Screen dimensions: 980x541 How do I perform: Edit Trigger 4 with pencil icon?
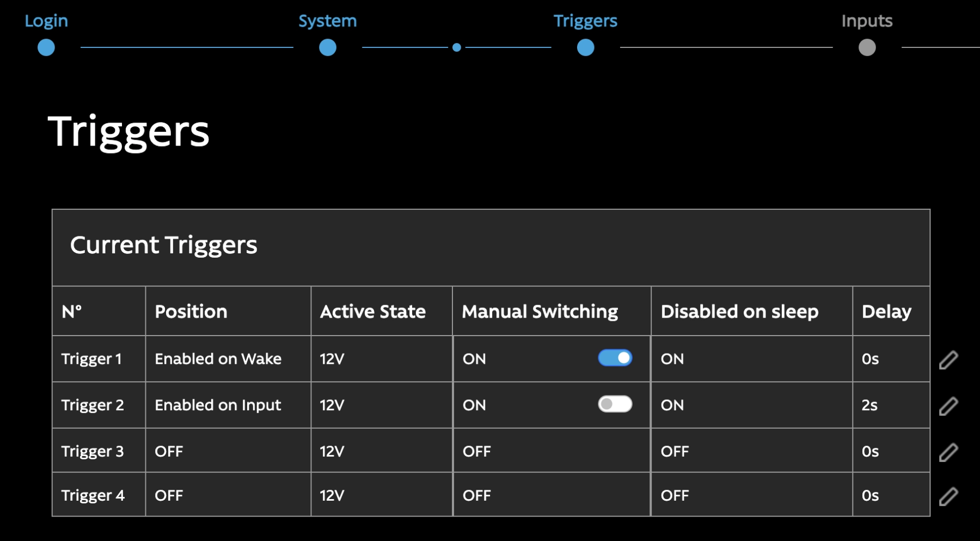pyautogui.click(x=948, y=496)
